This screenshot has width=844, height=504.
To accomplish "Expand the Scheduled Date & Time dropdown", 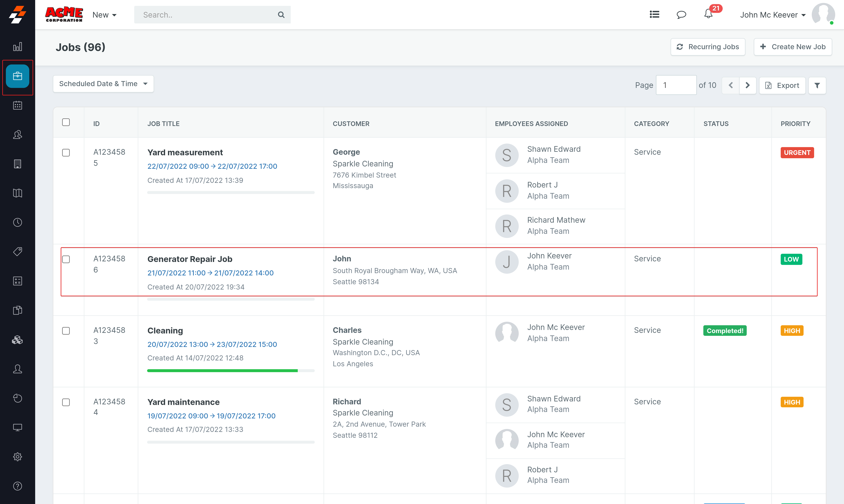I will (103, 84).
